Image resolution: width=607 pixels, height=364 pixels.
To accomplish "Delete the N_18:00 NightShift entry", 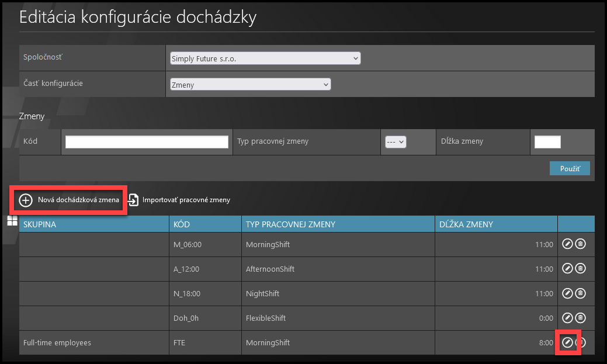I will (x=580, y=293).
